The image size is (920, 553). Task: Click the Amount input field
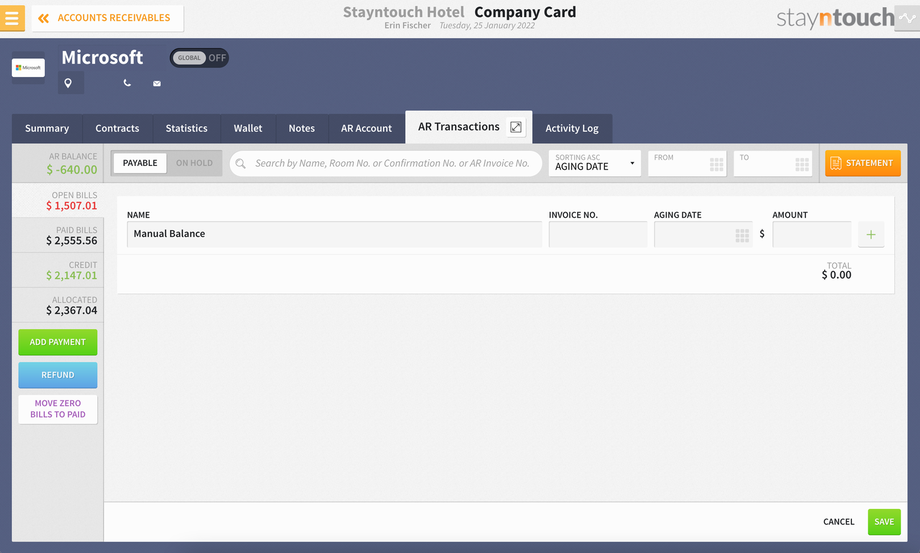812,234
